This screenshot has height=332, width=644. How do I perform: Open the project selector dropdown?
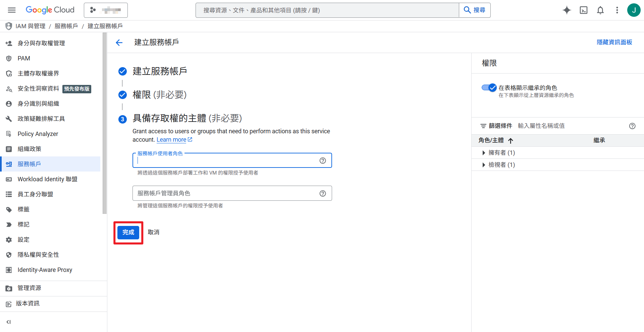[106, 10]
